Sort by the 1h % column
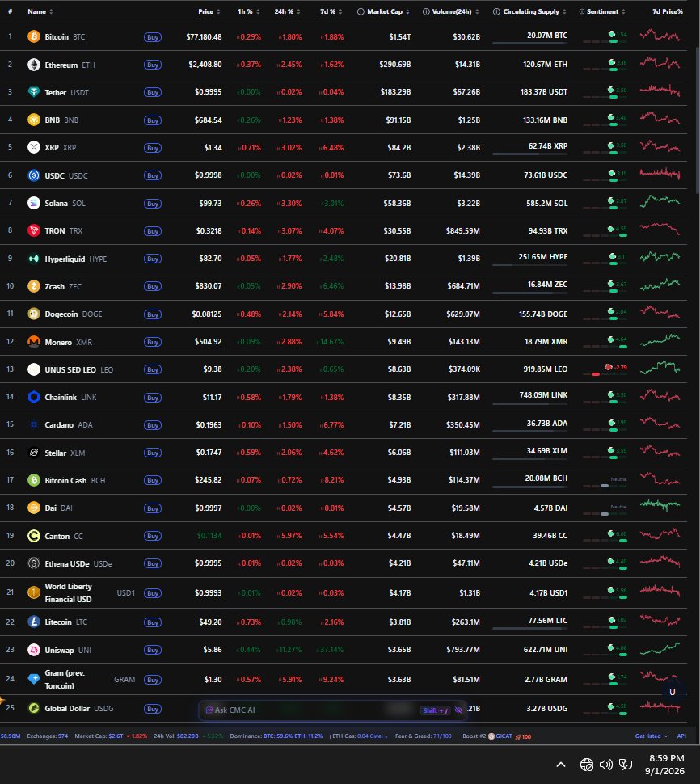Image resolution: width=700 pixels, height=784 pixels. point(248,11)
